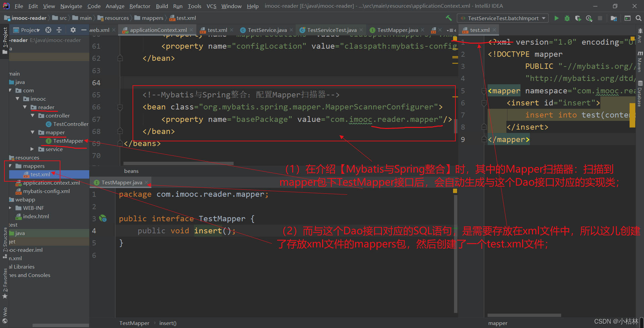The height and width of the screenshot is (328, 644).
Task: Fold the mapper tag at line 5
Action: tap(484, 91)
